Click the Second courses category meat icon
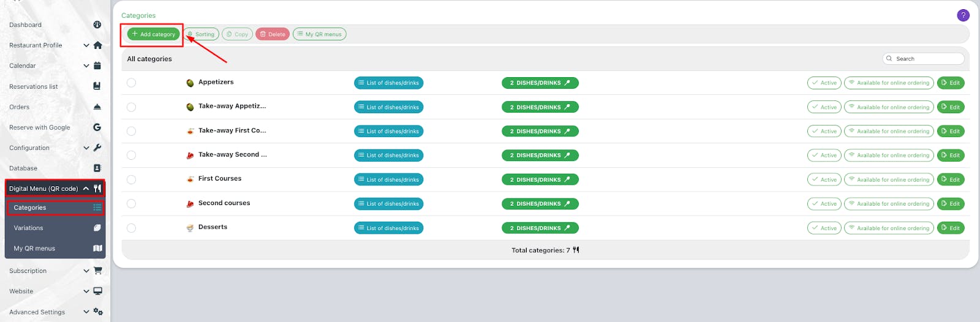This screenshot has height=322, width=980. 190,204
